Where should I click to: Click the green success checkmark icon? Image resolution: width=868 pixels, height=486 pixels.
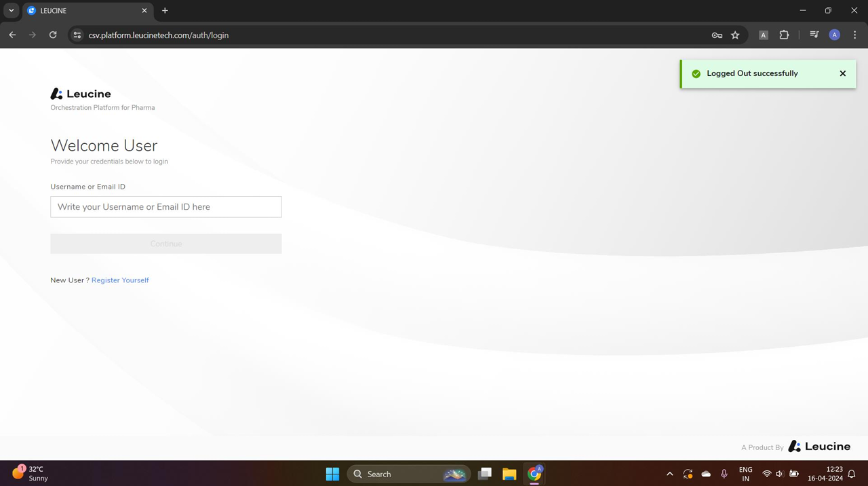coord(696,74)
